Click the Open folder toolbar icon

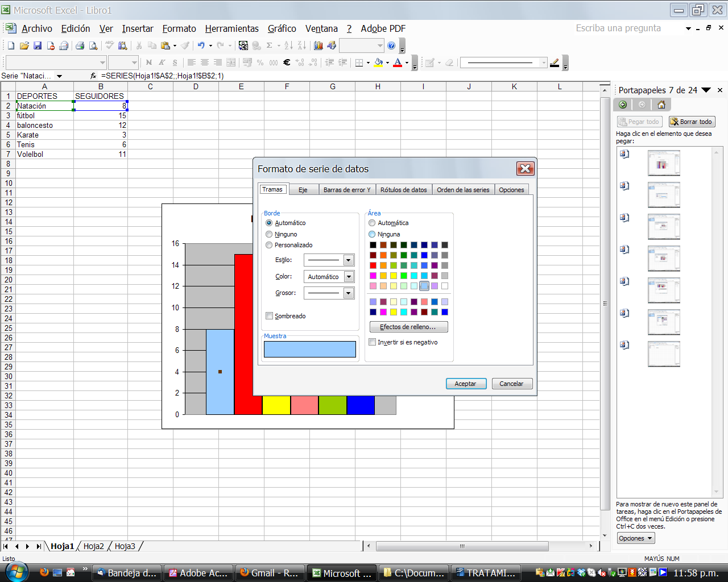24,45
